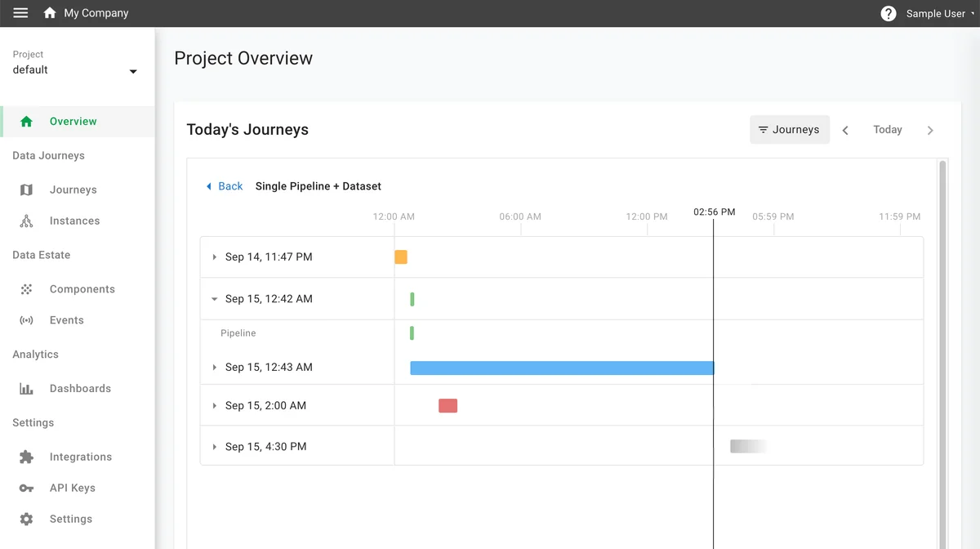Viewport: 980px width, 549px height.
Task: Click the Back link
Action: [x=225, y=186]
